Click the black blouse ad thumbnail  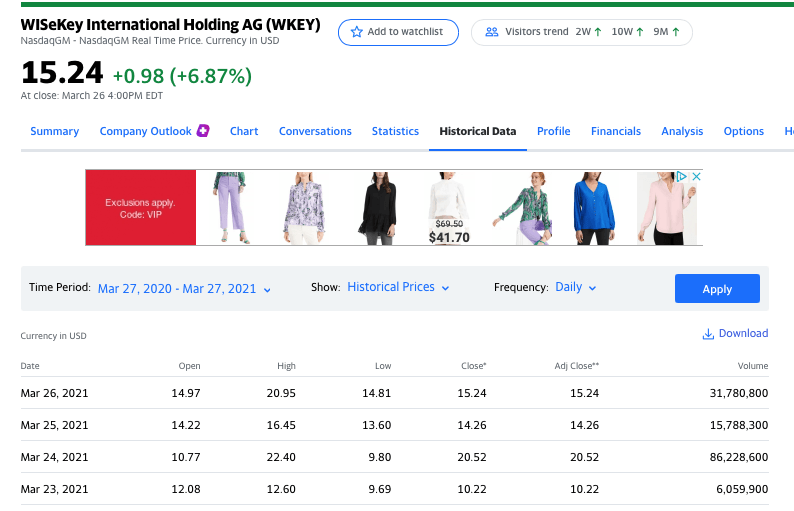[378, 208]
